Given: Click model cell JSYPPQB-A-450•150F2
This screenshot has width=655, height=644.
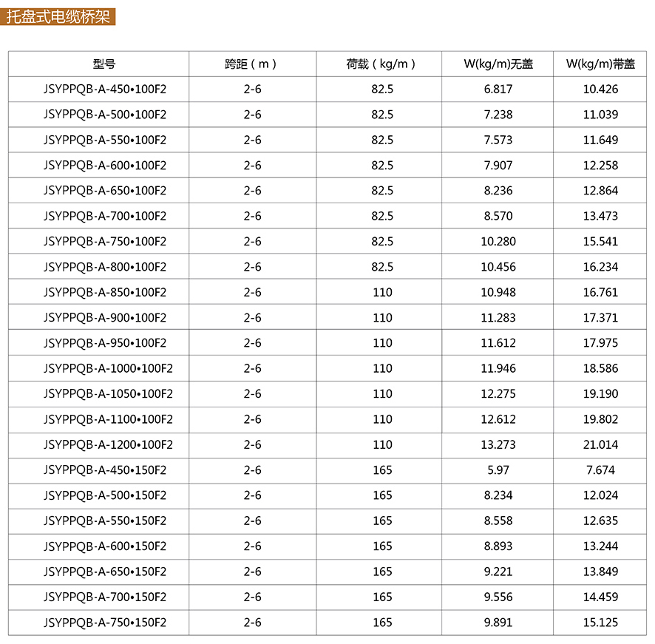Looking at the screenshot, I should [104, 470].
